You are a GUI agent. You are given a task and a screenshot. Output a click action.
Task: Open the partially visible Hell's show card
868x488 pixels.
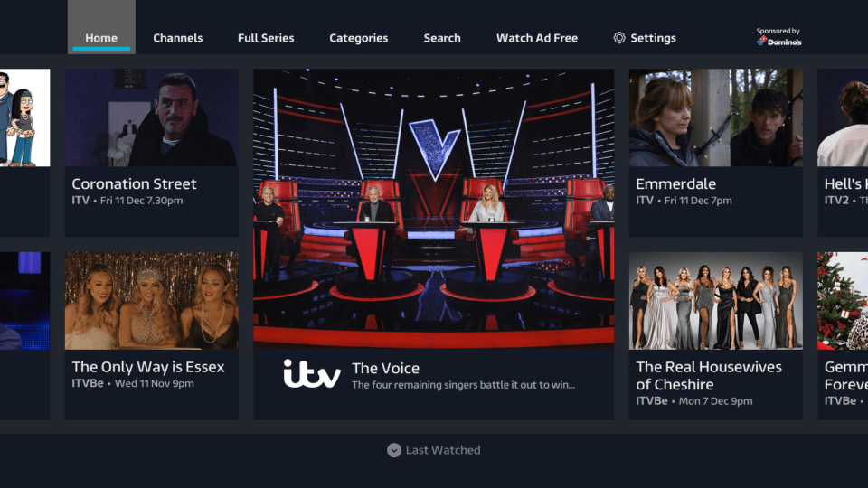click(x=843, y=153)
